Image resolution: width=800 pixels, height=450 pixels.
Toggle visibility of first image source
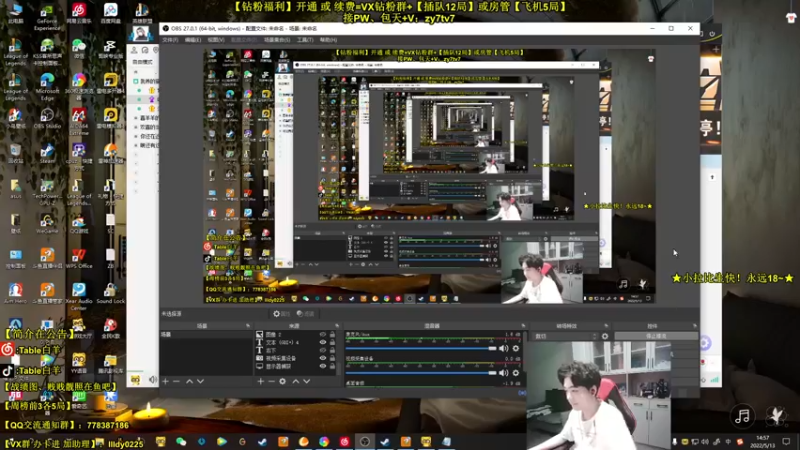[322, 335]
